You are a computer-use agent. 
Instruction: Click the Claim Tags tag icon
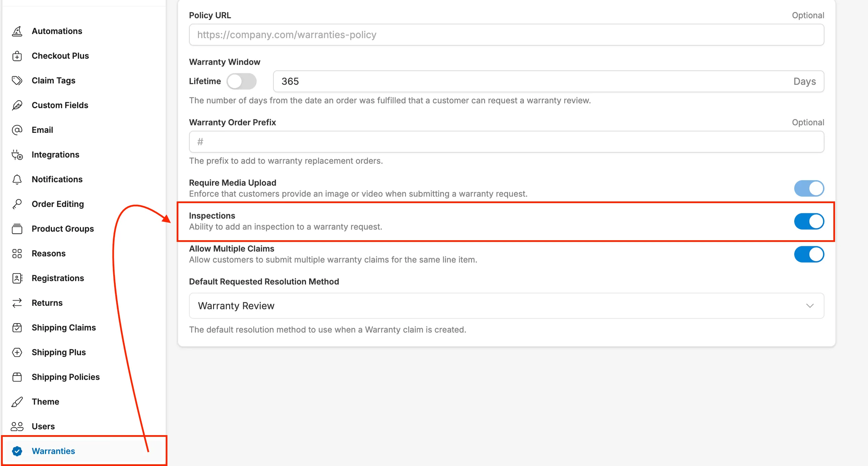point(17,81)
